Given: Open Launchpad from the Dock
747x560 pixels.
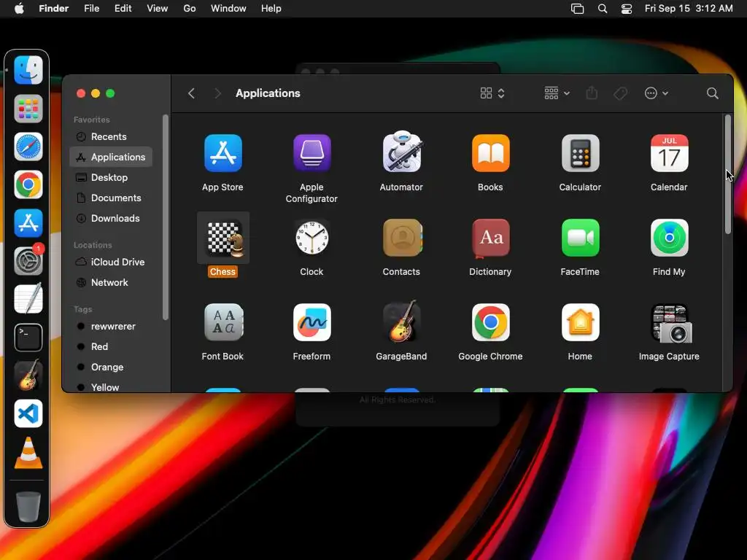Looking at the screenshot, I should [28, 109].
